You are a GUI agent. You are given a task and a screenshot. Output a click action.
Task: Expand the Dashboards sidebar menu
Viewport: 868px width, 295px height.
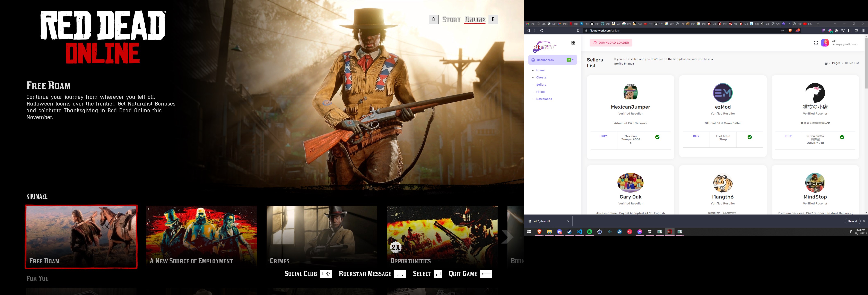coord(553,60)
